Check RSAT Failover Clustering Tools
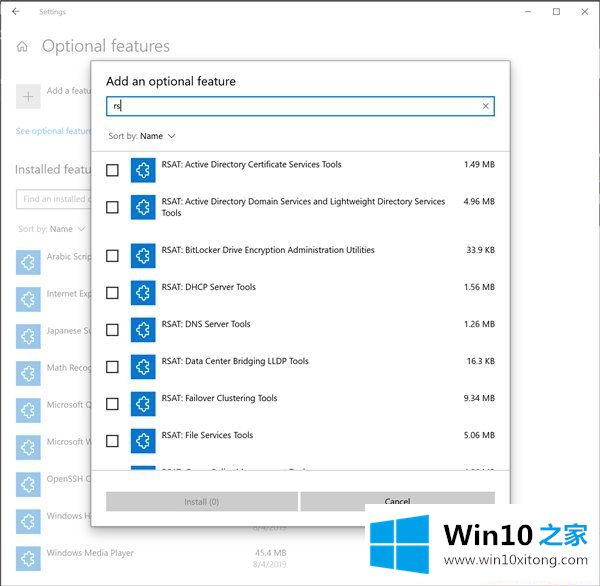Image resolution: width=600 pixels, height=586 pixels. 112,404
